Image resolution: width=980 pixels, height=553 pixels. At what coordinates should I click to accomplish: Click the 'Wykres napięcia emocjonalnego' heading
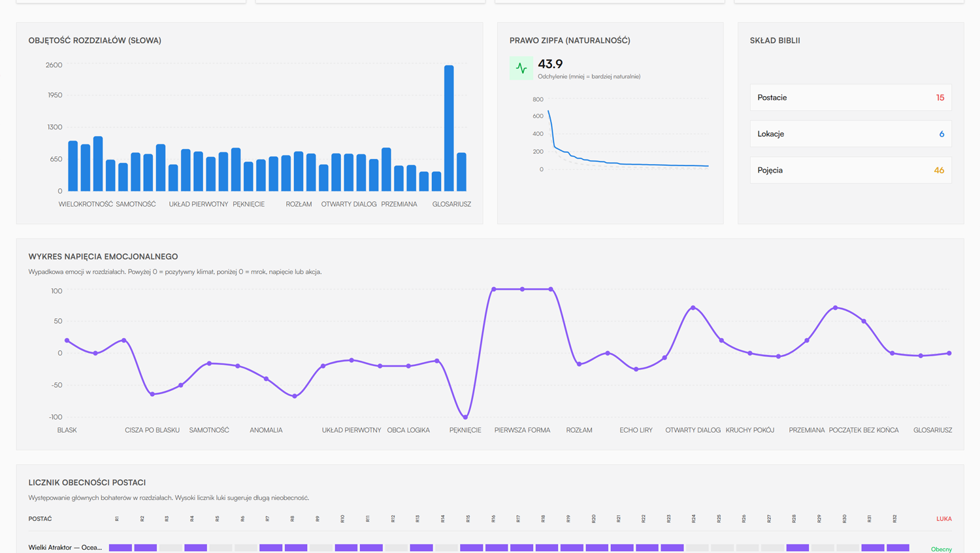103,257
